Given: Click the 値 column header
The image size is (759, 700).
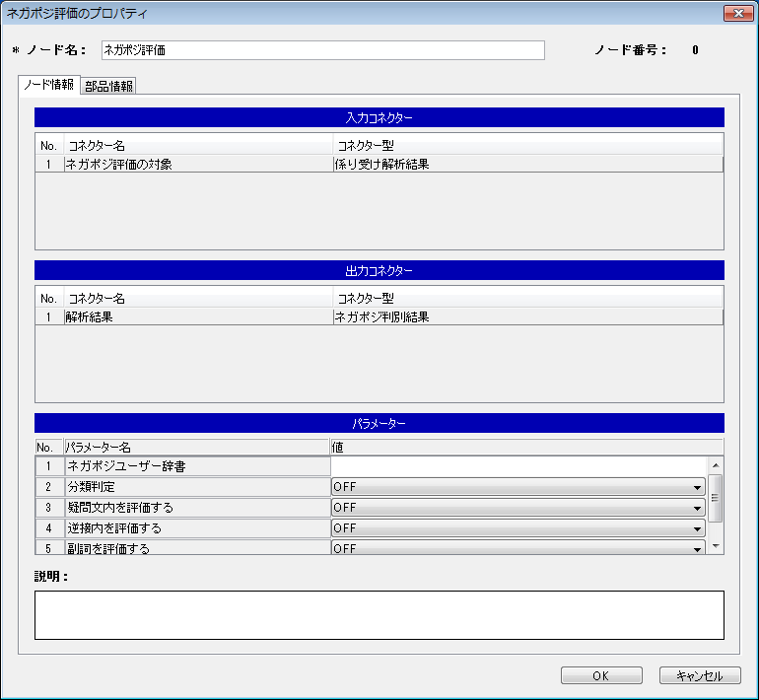Looking at the screenshot, I should click(526, 447).
